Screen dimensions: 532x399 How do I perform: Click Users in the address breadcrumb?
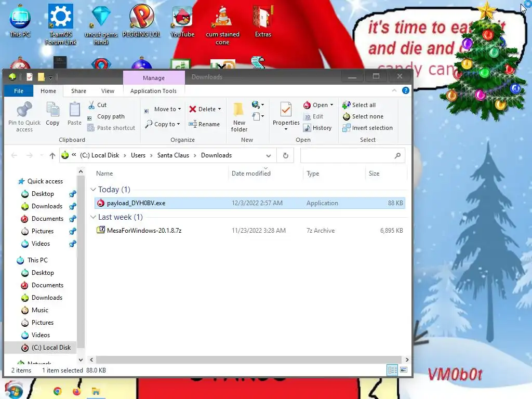138,155
